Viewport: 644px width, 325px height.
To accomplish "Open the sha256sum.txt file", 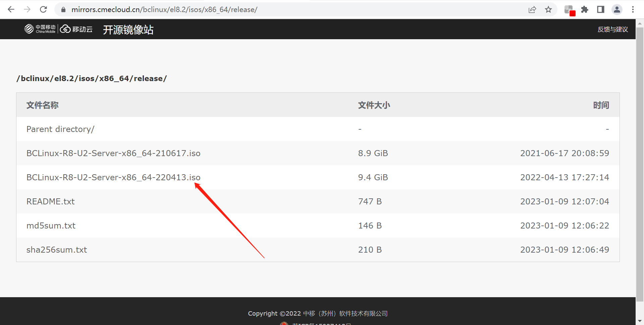I will (x=56, y=250).
